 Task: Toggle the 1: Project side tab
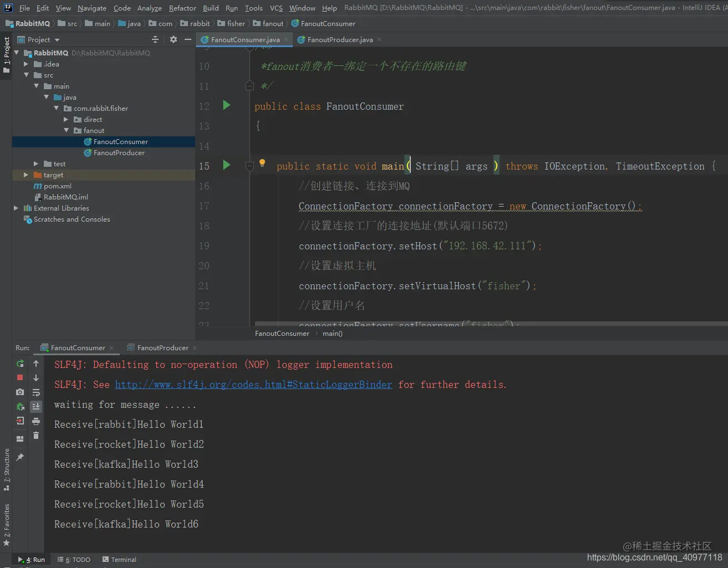(6, 55)
